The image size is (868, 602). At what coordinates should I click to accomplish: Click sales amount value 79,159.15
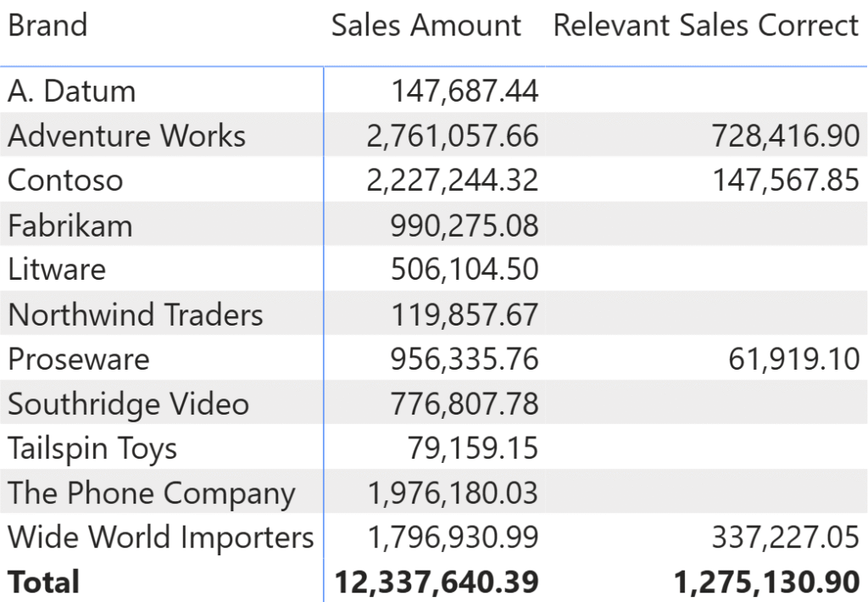tap(473, 449)
